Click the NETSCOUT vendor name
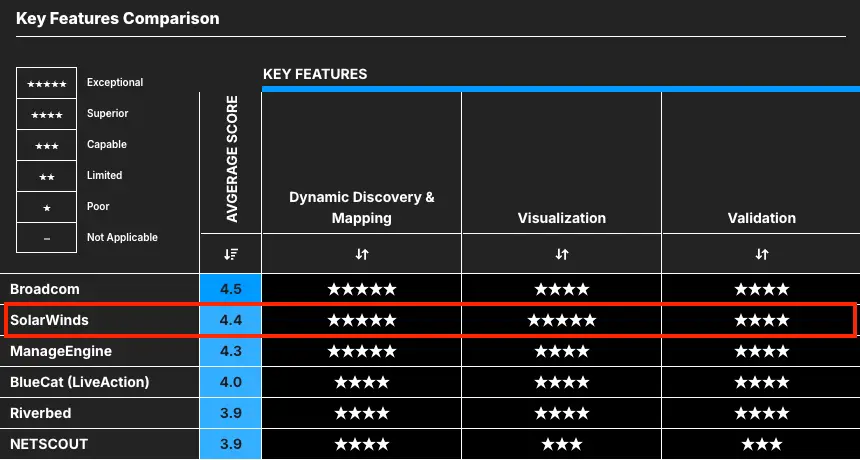This screenshot has width=860, height=460. (x=49, y=444)
